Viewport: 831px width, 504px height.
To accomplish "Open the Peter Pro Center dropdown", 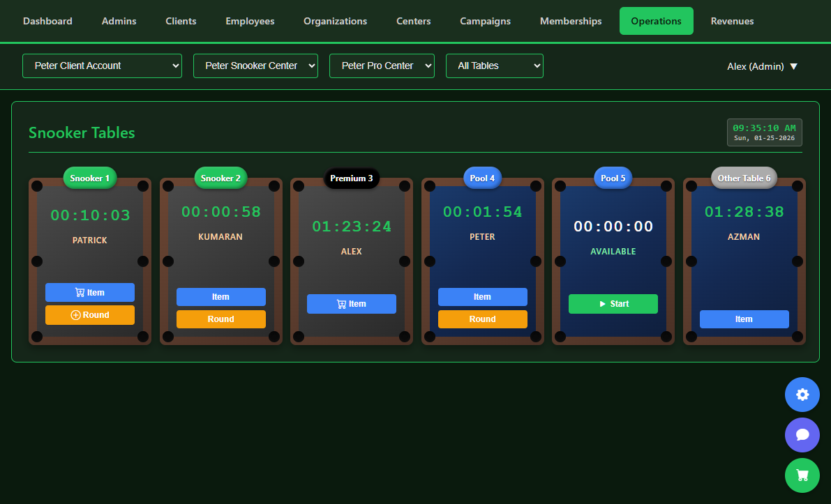I will 382,66.
